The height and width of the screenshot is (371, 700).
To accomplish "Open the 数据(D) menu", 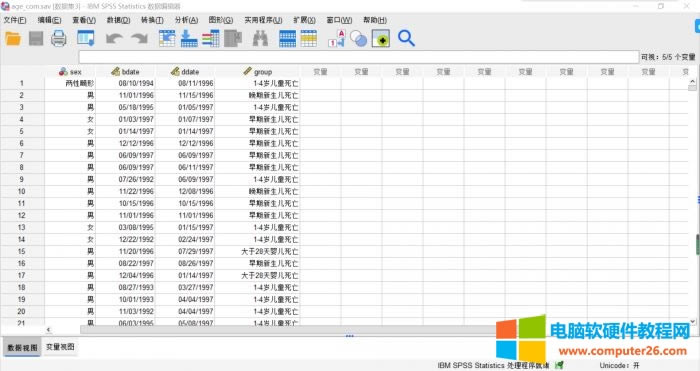I will pyautogui.click(x=118, y=20).
